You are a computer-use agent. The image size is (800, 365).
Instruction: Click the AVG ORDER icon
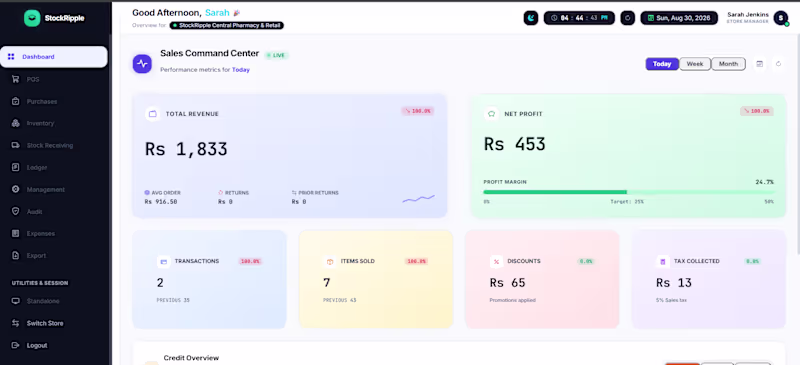[x=147, y=193]
